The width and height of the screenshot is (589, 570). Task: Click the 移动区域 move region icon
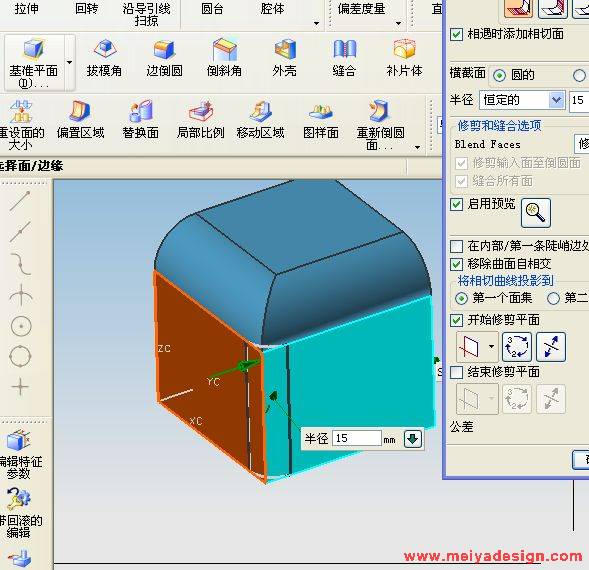pos(260,120)
